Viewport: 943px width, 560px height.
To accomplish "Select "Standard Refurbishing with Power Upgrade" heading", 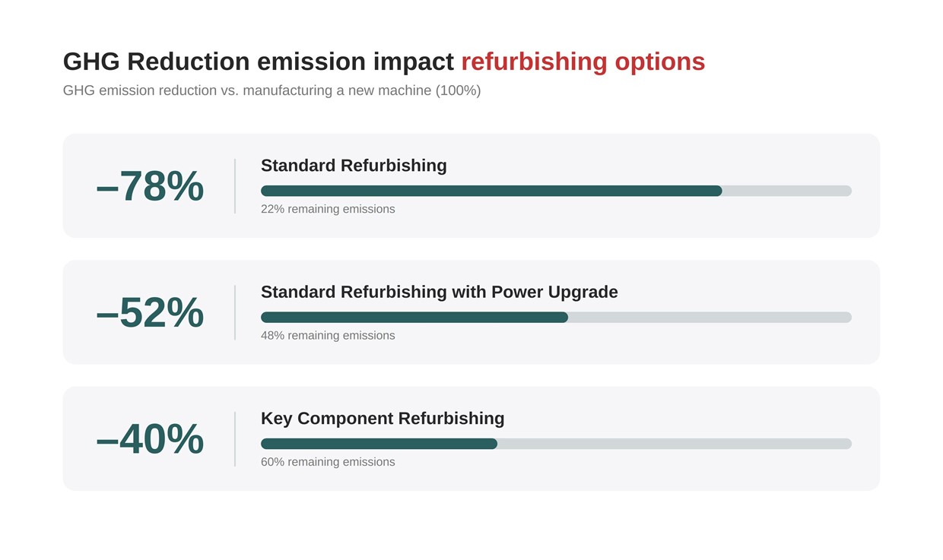I will point(439,292).
